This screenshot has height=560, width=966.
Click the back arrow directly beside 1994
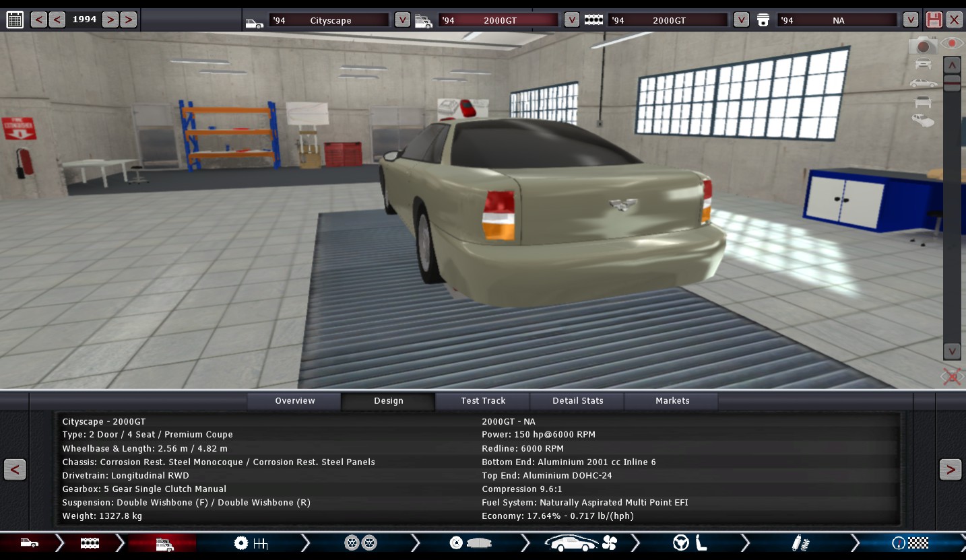[x=57, y=20]
